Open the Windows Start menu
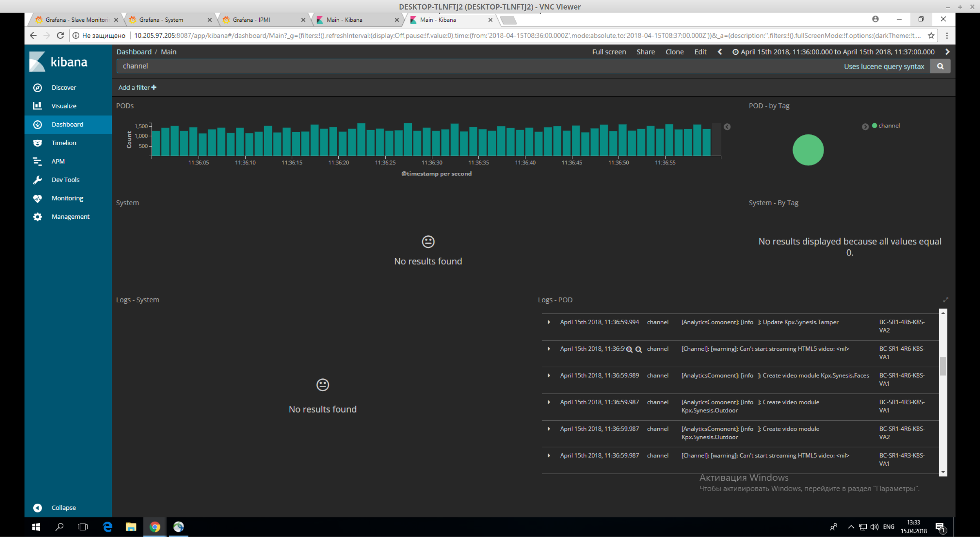The height and width of the screenshot is (537, 980). point(36,527)
